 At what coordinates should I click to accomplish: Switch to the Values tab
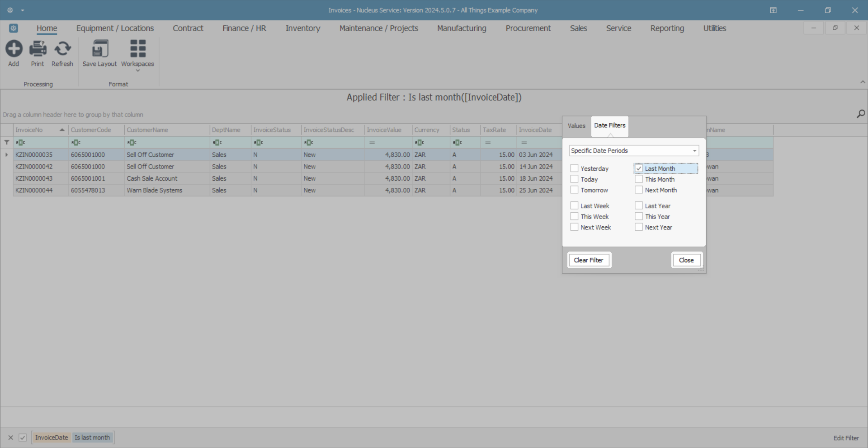[x=576, y=126]
